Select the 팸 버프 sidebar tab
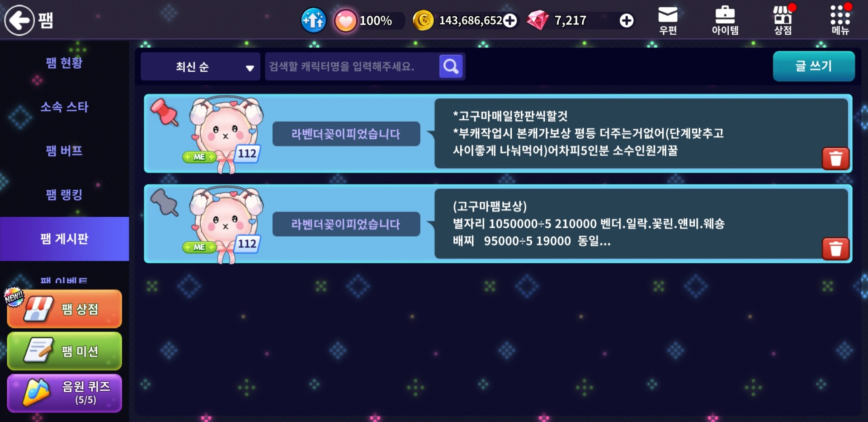868x422 pixels. click(x=64, y=151)
